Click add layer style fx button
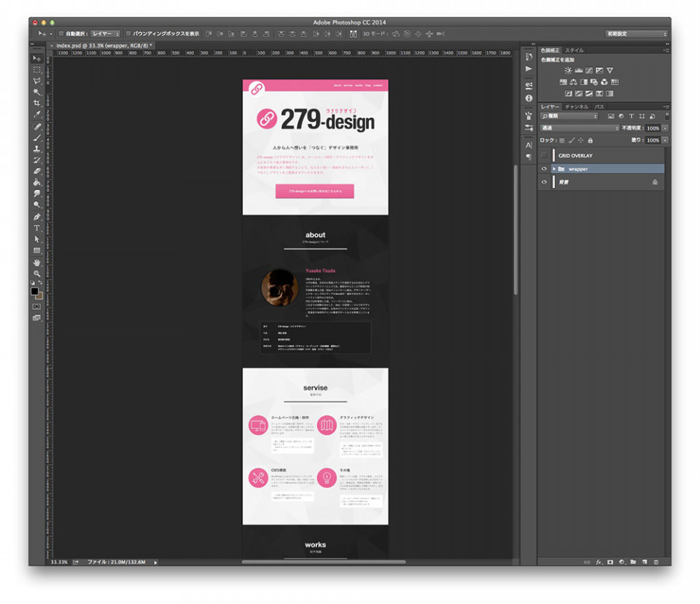This screenshot has width=700, height=604. click(x=599, y=562)
